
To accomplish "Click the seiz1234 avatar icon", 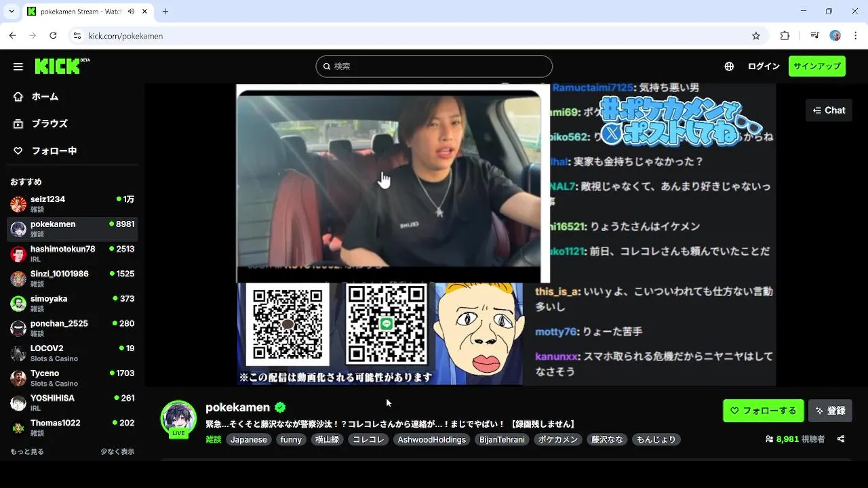I will pos(18,204).
